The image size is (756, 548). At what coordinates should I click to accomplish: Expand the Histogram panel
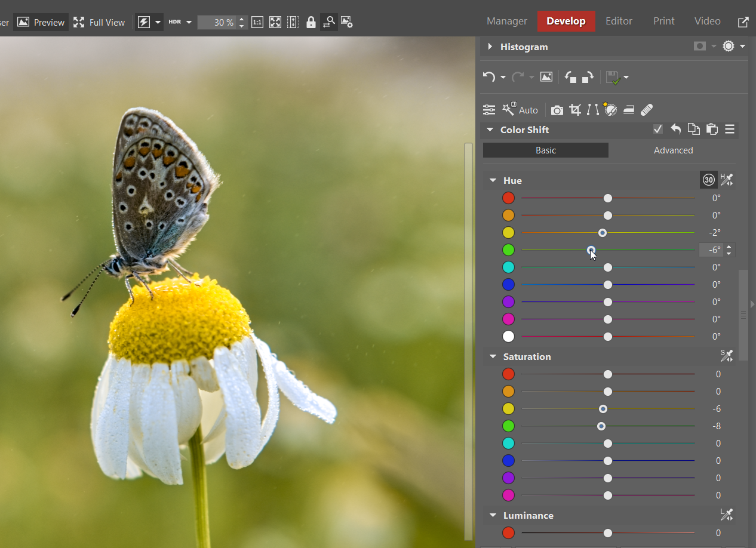(490, 47)
